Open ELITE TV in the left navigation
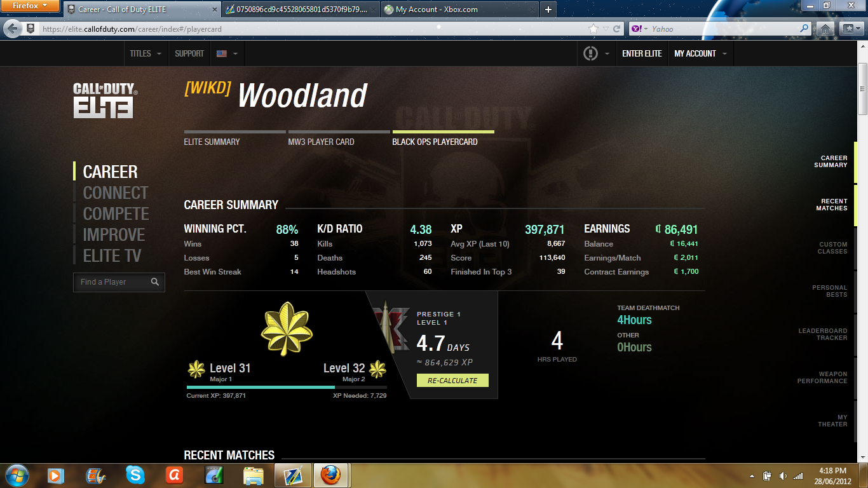 (112, 255)
